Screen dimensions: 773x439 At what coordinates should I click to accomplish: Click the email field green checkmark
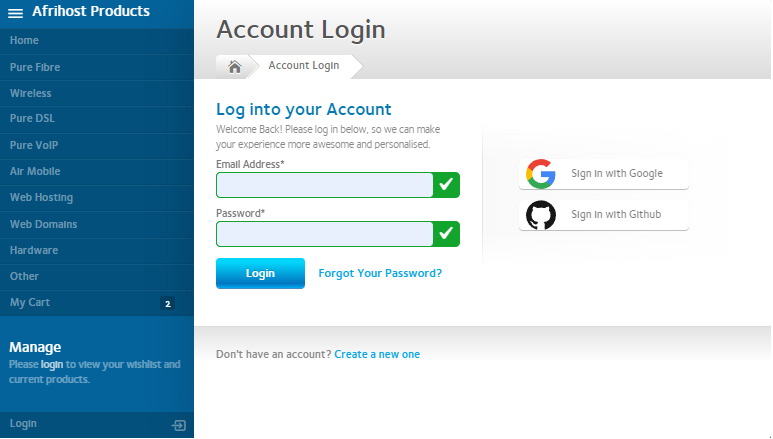[x=446, y=185]
